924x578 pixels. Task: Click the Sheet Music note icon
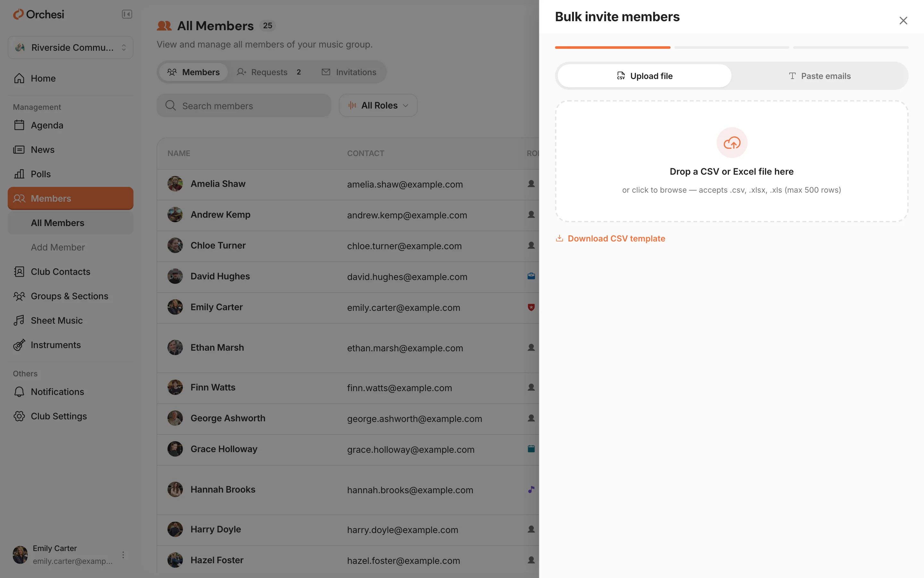click(19, 321)
